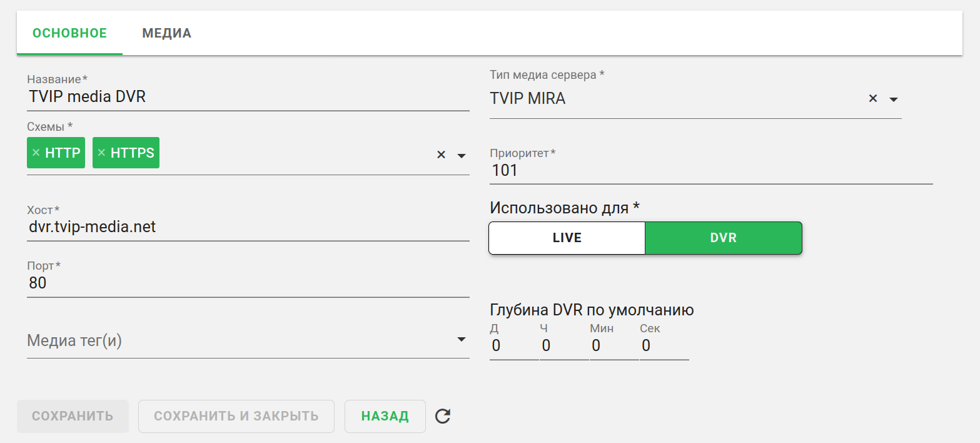Viewport: 980px width, 443px height.
Task: Select LIVE usage mode
Action: [567, 238]
